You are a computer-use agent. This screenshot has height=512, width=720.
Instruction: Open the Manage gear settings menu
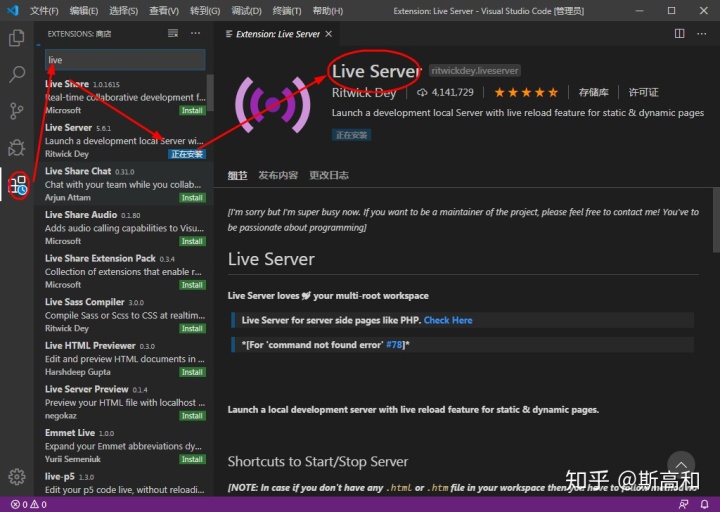click(x=17, y=477)
